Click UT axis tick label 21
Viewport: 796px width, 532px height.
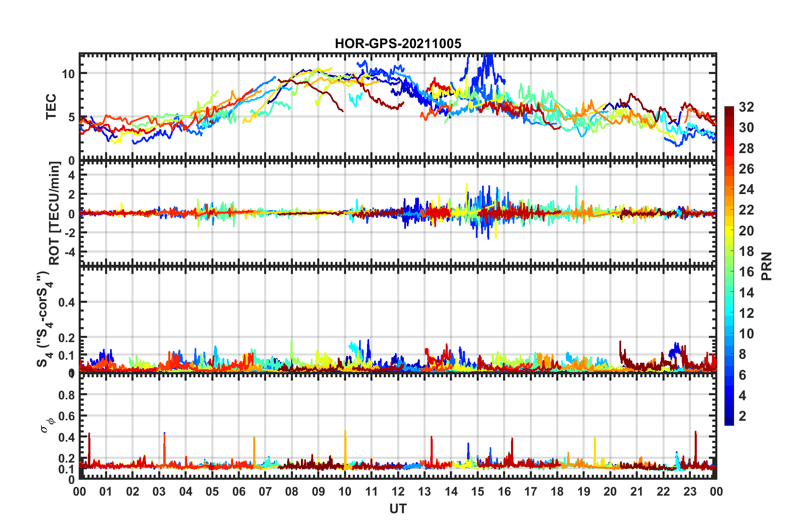tap(637, 491)
